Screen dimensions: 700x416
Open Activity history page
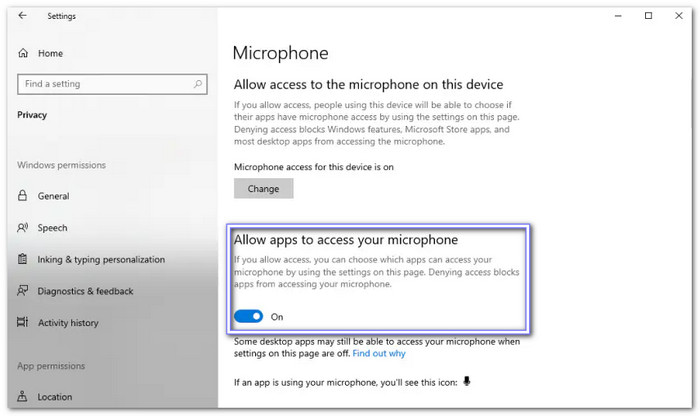click(68, 322)
